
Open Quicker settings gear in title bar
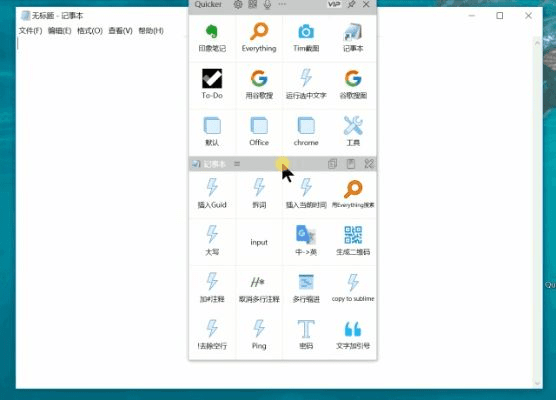tap(238, 4)
